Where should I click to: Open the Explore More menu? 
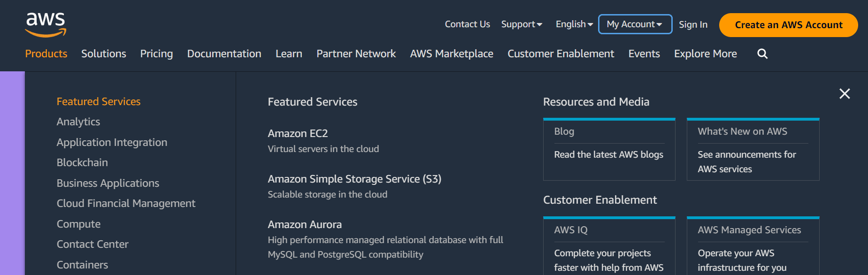tap(705, 54)
